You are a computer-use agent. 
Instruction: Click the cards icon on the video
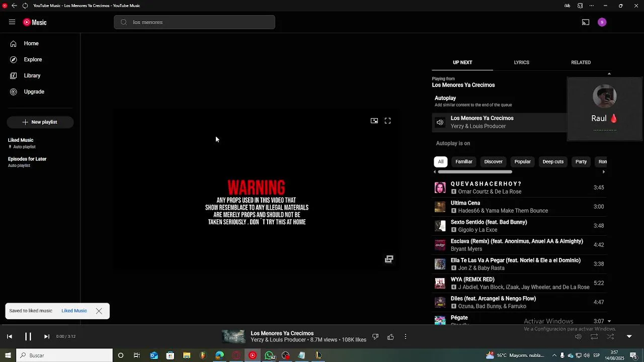pos(389,259)
